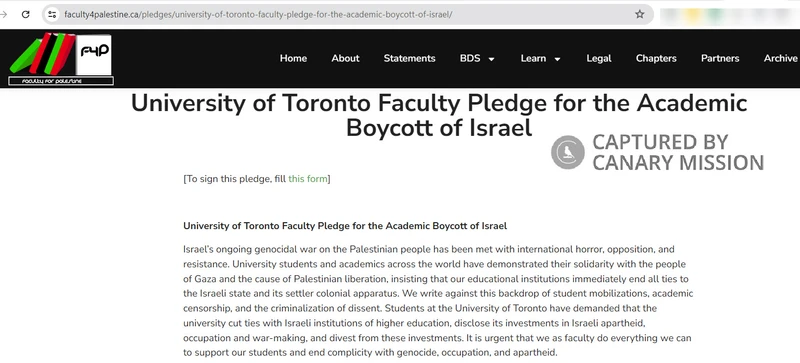Open site information icon in address bar

tap(52, 14)
